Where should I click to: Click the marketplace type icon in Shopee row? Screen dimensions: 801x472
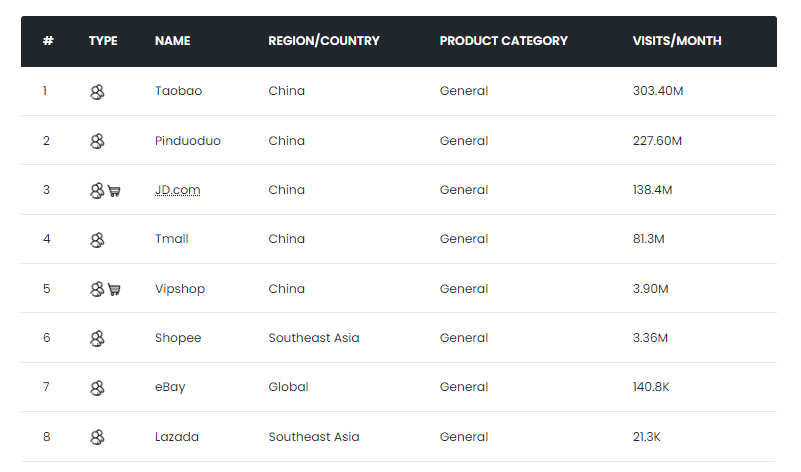coord(97,339)
